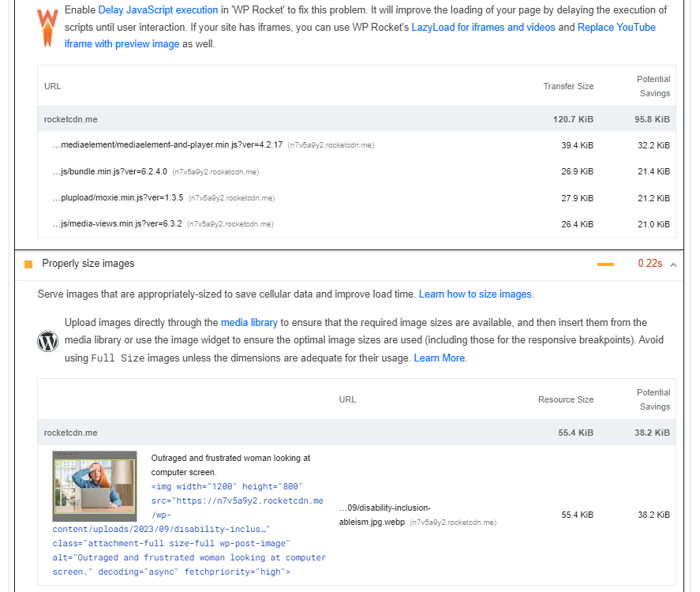Image resolution: width=700 pixels, height=592 pixels.
Task: Click the bundle.min.js URL entry
Action: (110, 171)
